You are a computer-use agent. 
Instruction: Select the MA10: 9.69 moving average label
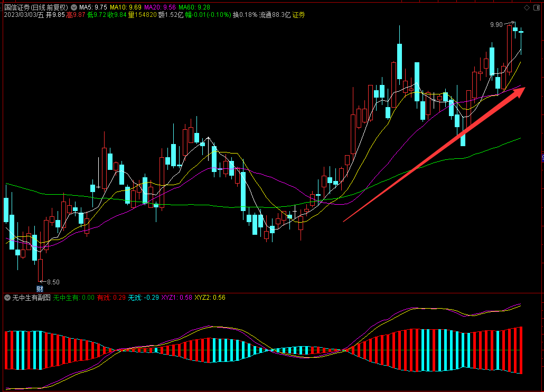[x=126, y=7]
